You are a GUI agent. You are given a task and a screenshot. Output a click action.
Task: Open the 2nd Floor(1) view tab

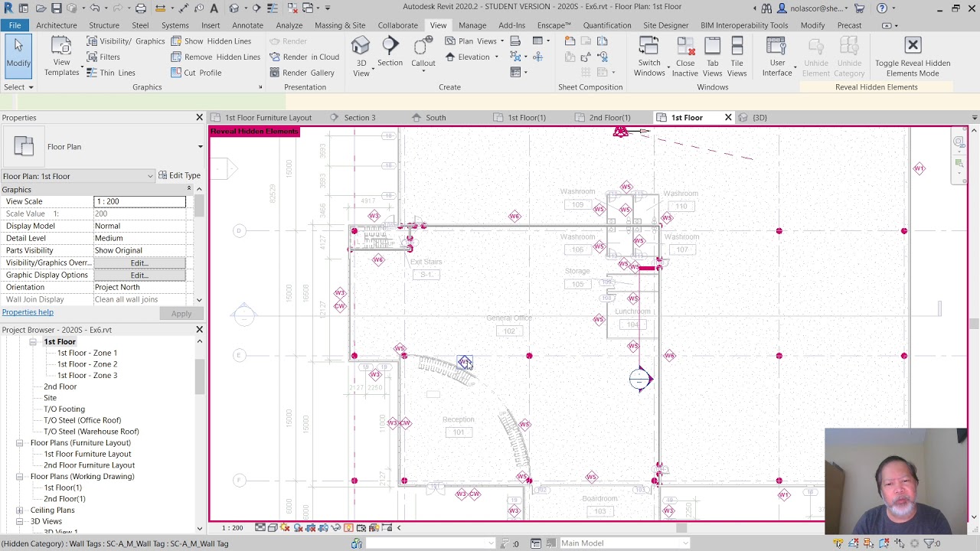609,118
